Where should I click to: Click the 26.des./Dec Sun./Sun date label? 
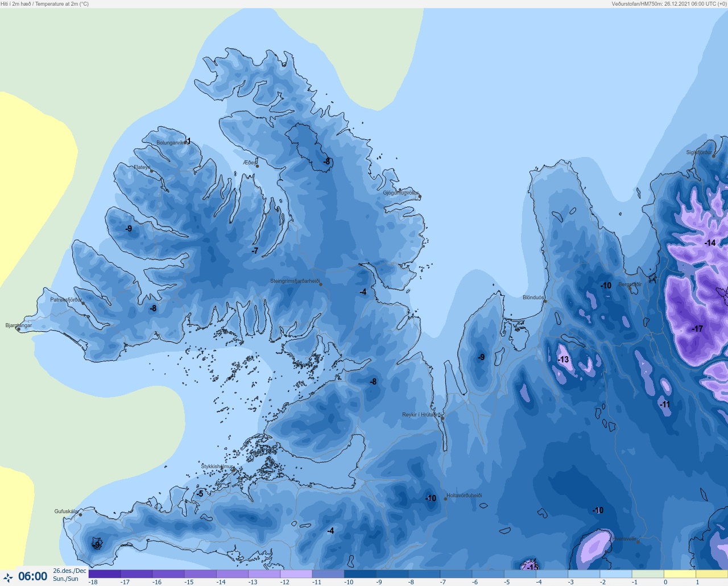(69, 575)
